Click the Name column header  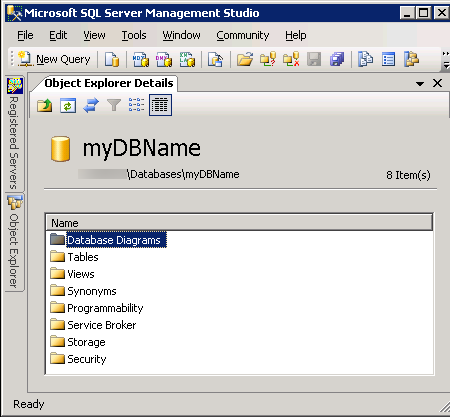click(239, 223)
